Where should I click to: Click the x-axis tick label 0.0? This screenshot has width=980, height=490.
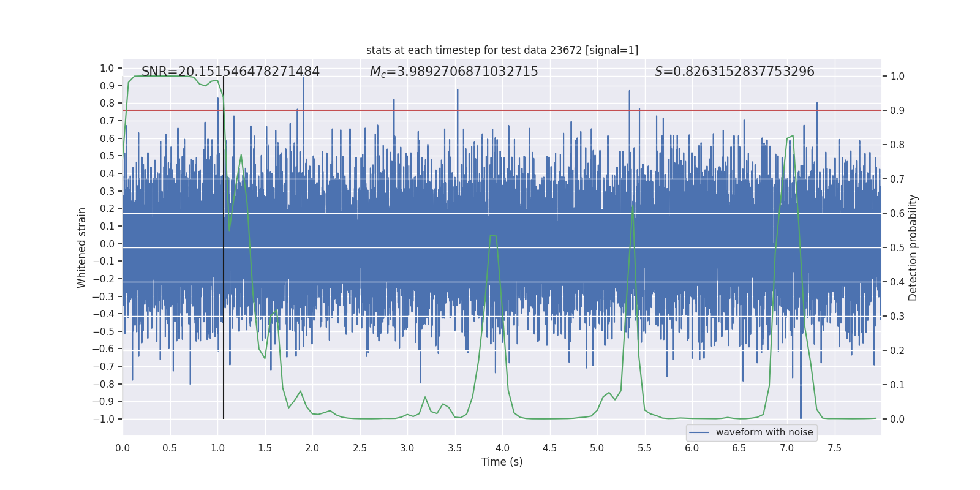coord(123,448)
